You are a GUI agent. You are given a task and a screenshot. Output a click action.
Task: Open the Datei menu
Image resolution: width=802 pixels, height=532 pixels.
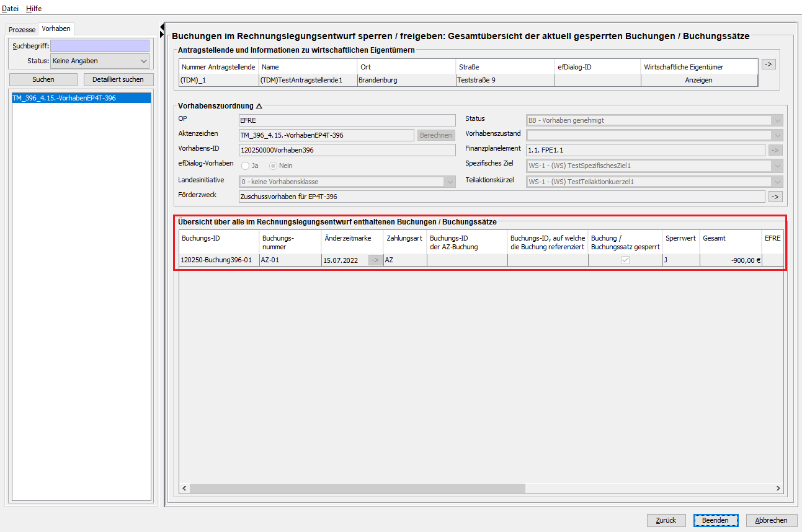pos(11,9)
